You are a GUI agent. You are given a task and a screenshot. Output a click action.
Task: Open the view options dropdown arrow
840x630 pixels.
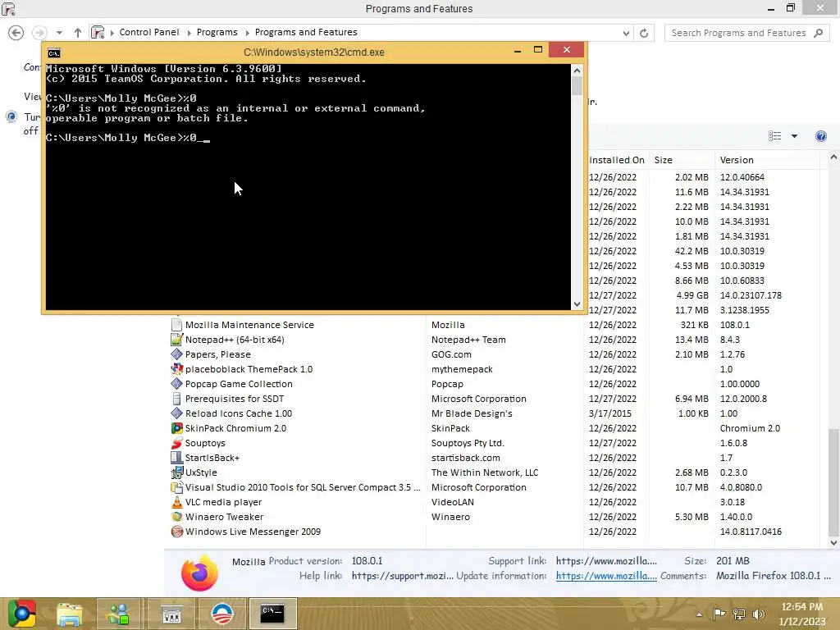pyautogui.click(x=794, y=136)
